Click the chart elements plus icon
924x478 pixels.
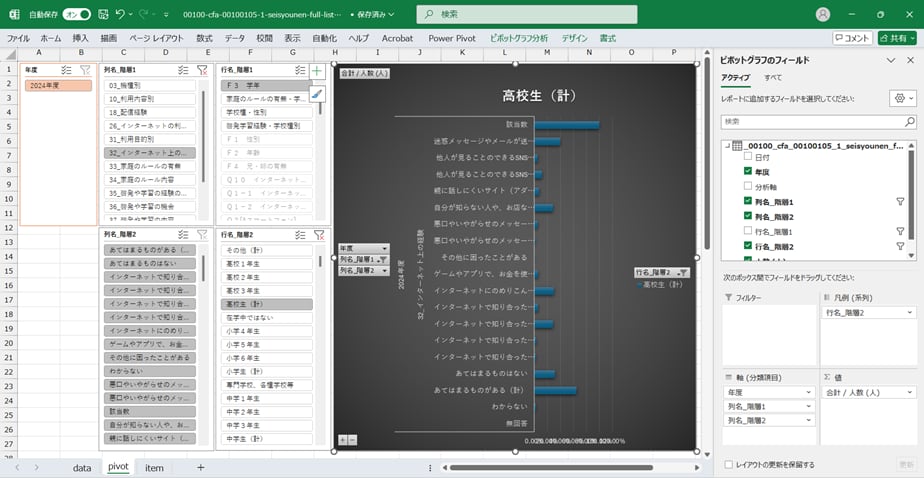(x=317, y=72)
